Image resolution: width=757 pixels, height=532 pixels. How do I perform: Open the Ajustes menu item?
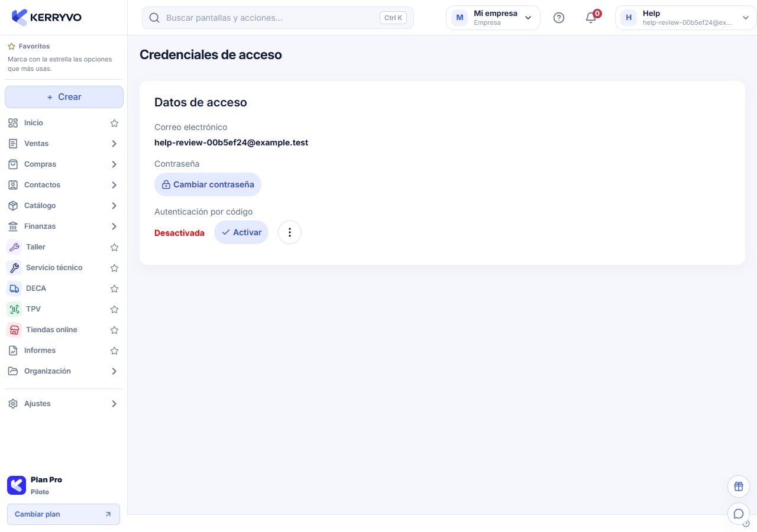point(64,404)
